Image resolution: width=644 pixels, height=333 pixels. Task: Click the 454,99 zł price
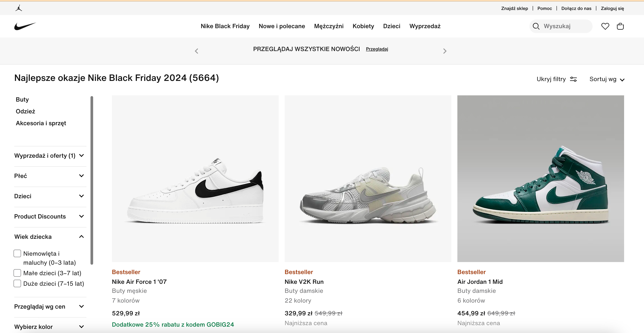pyautogui.click(x=471, y=313)
